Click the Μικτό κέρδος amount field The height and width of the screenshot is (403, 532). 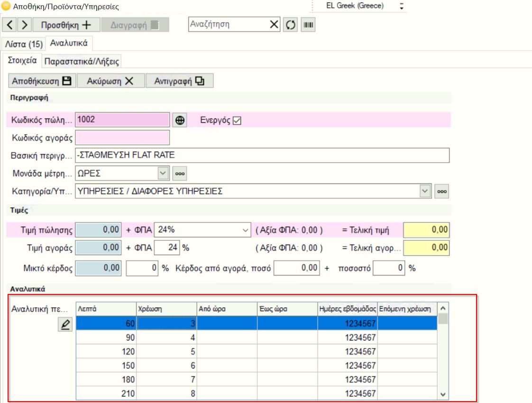click(x=99, y=268)
